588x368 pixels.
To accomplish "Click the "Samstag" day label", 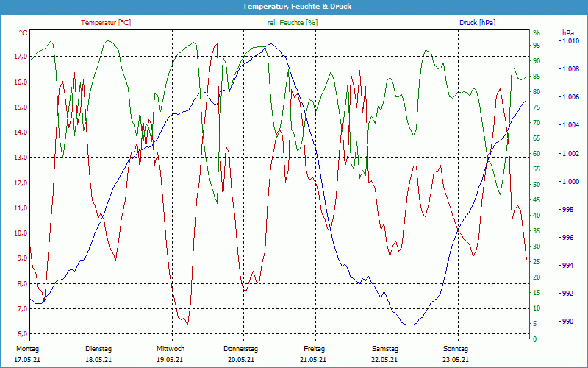I will (x=385, y=349).
